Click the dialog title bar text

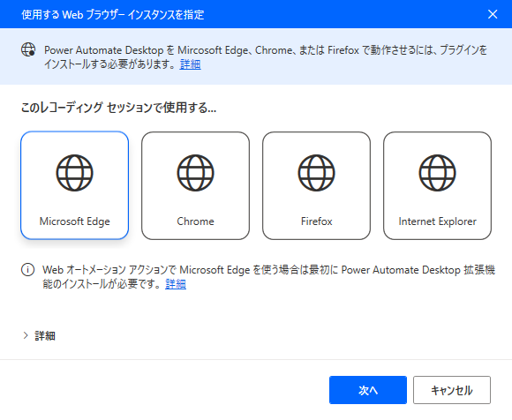[x=113, y=15]
